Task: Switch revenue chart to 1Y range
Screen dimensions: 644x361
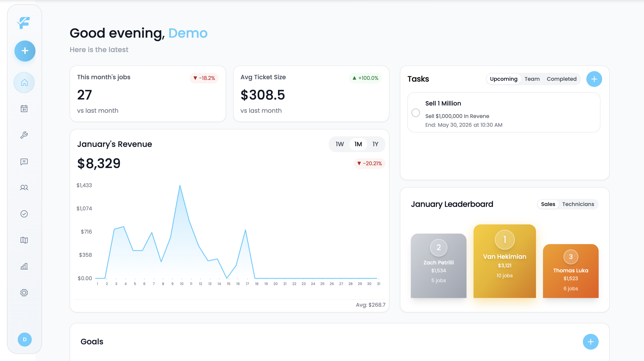Action: tap(375, 144)
